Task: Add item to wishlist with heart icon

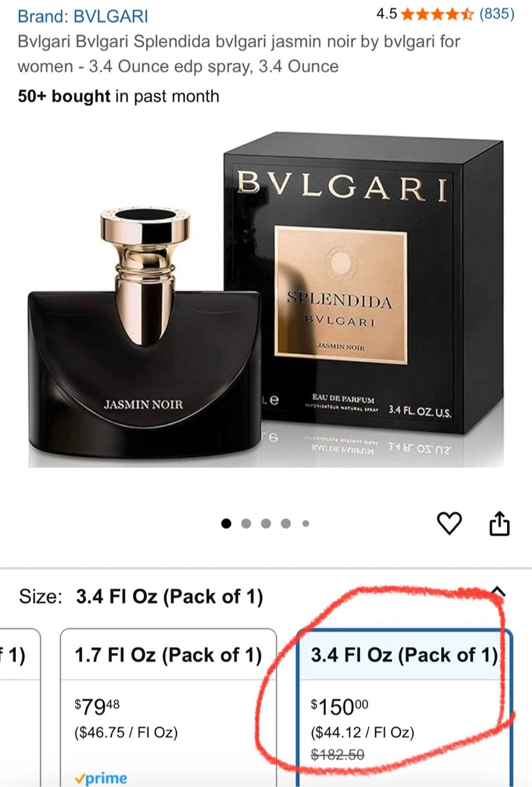Action: pos(450,524)
